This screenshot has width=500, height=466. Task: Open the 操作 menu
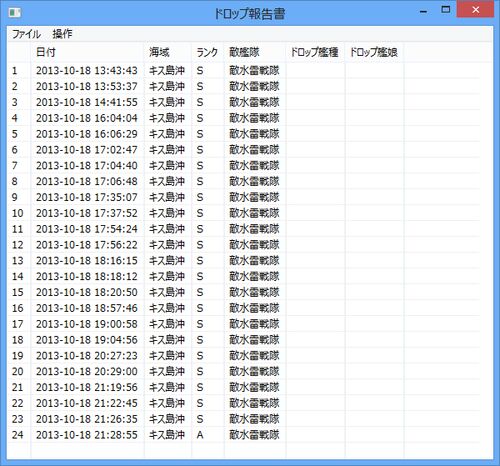click(x=62, y=34)
